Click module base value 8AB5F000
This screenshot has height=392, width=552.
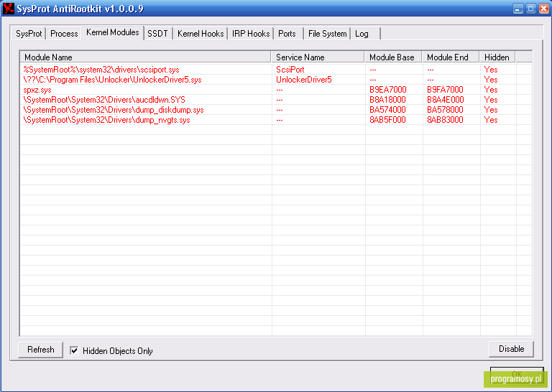pyautogui.click(x=387, y=120)
